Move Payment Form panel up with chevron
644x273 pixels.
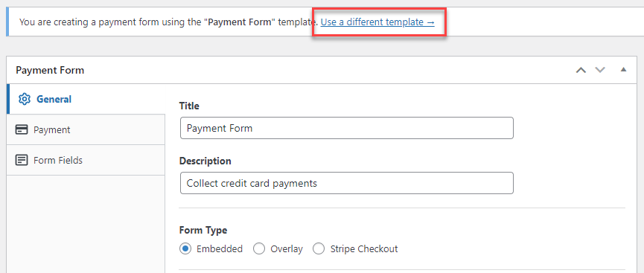(x=581, y=70)
